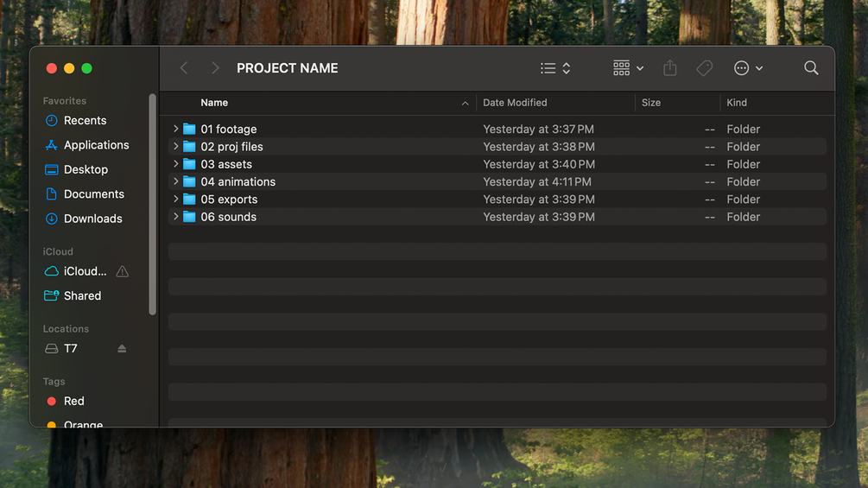This screenshot has width=868, height=488.
Task: Open Applications in the sidebar
Action: click(96, 145)
